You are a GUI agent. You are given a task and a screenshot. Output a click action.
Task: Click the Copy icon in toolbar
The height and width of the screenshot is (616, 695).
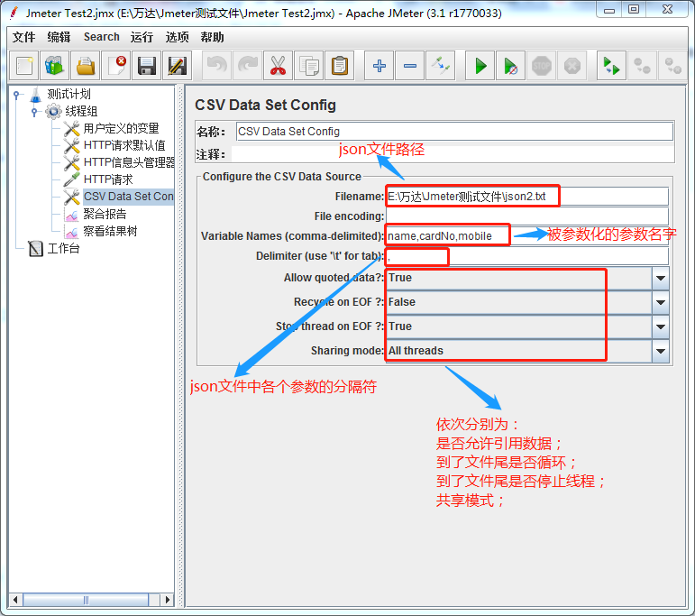pyautogui.click(x=308, y=66)
